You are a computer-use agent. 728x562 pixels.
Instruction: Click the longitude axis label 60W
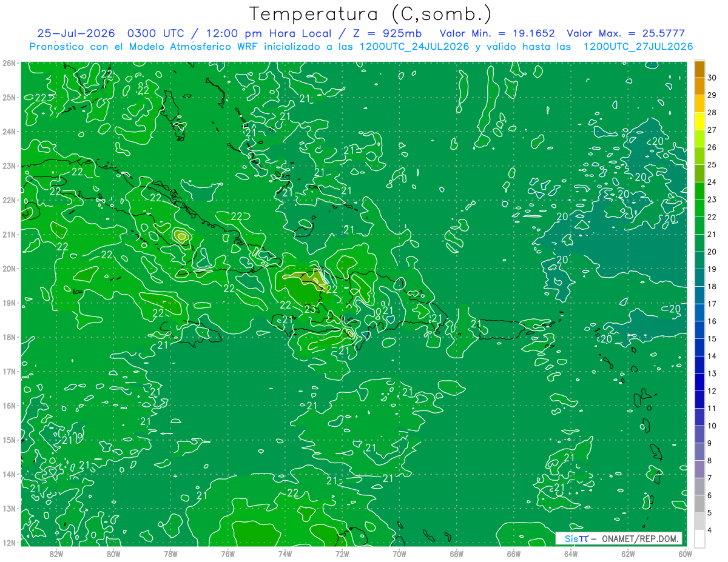pyautogui.click(x=685, y=554)
